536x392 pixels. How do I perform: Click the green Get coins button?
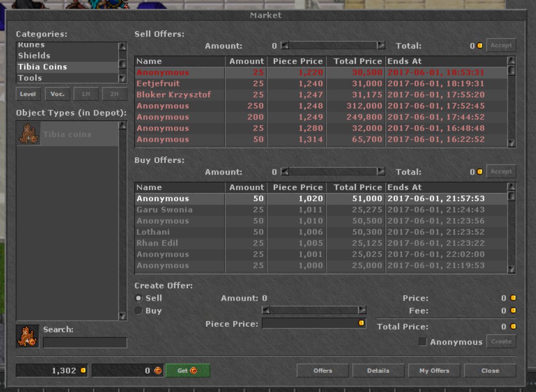(x=187, y=370)
